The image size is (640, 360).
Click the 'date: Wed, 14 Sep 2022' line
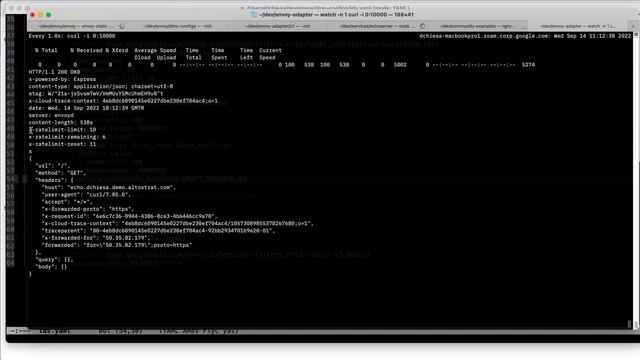point(86,108)
